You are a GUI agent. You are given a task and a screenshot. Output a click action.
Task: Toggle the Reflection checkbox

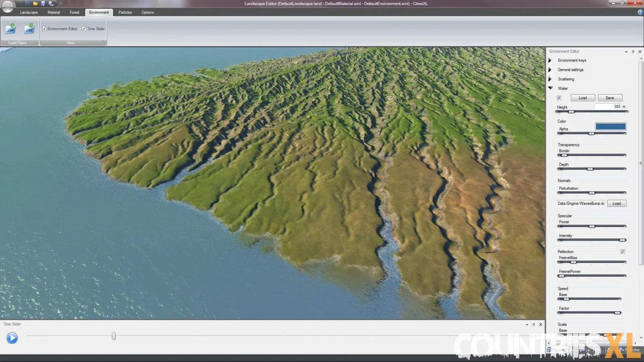coord(623,252)
